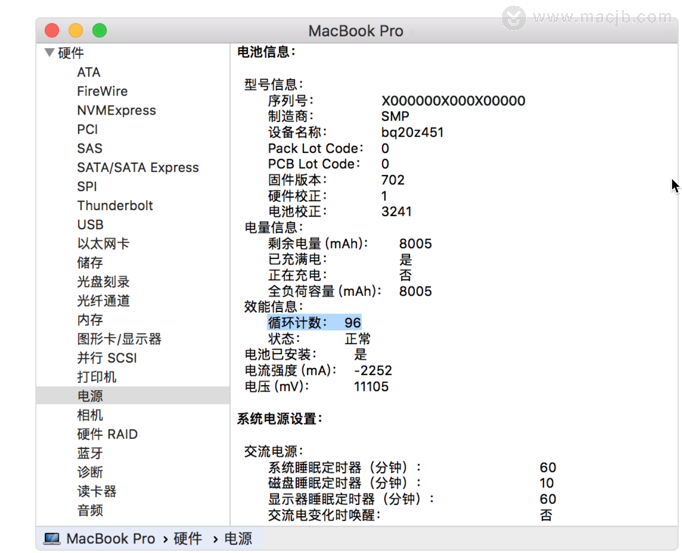
Task: Select ATA in the hardware sidebar
Action: (x=89, y=72)
